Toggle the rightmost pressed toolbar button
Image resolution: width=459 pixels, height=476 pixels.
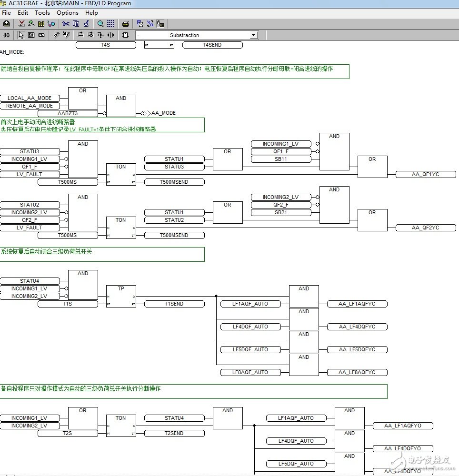pyautogui.click(x=160, y=23)
